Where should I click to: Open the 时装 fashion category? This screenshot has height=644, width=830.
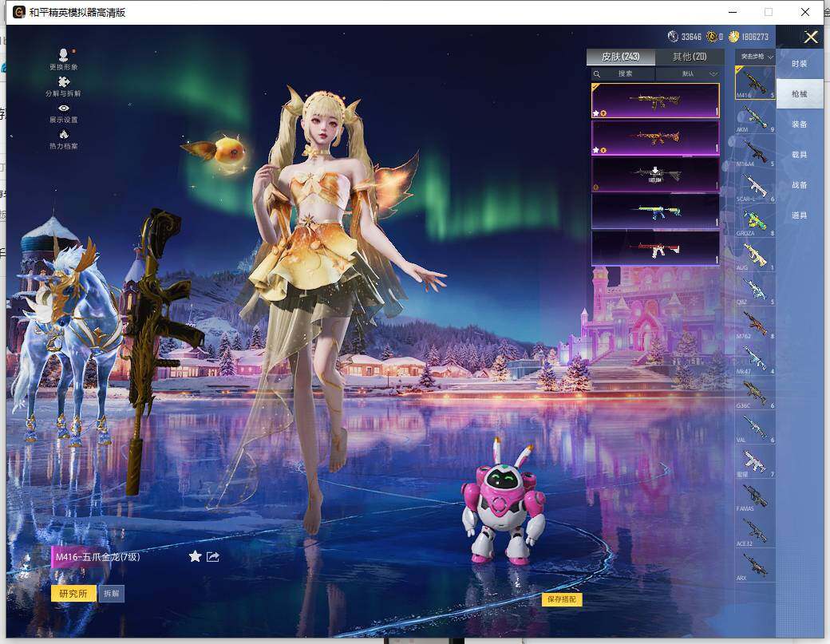coord(800,64)
